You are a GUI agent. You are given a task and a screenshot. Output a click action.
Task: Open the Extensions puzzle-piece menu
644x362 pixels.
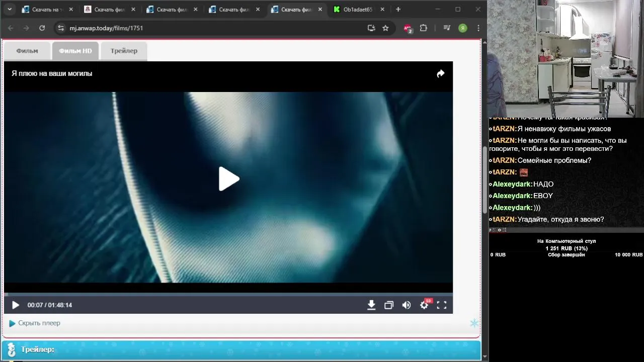pos(424,28)
